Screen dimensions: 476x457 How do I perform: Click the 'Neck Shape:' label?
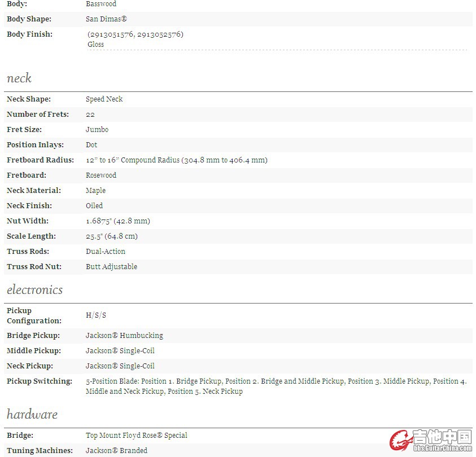29,99
